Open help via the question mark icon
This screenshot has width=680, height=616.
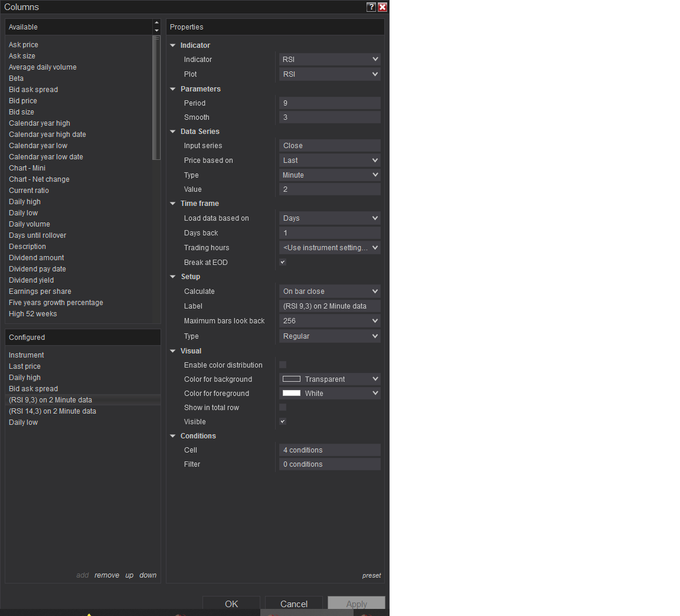point(371,7)
